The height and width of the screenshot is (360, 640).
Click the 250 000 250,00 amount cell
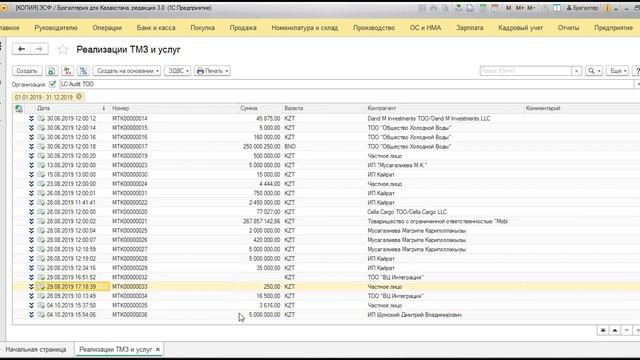(x=262, y=146)
